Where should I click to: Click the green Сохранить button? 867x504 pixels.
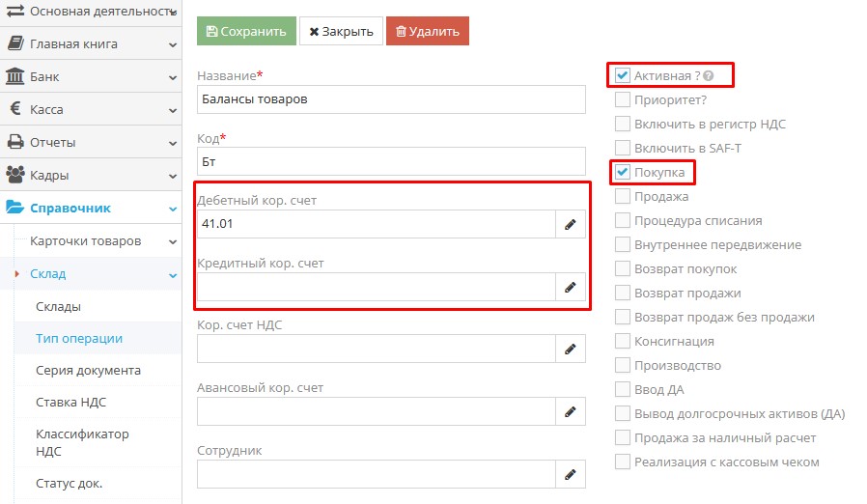[x=246, y=31]
